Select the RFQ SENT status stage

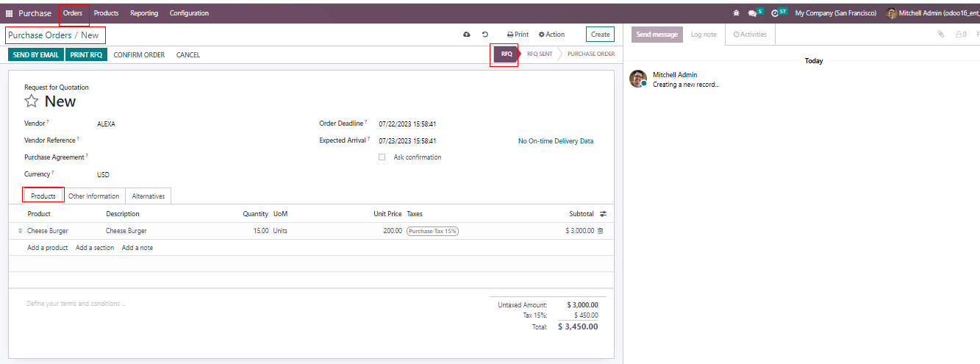coord(540,54)
